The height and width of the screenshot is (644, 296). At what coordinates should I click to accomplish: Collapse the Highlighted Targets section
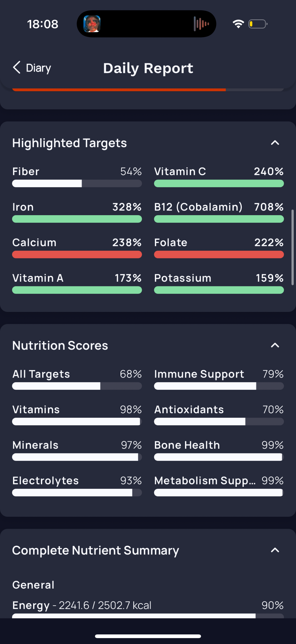[x=275, y=143]
